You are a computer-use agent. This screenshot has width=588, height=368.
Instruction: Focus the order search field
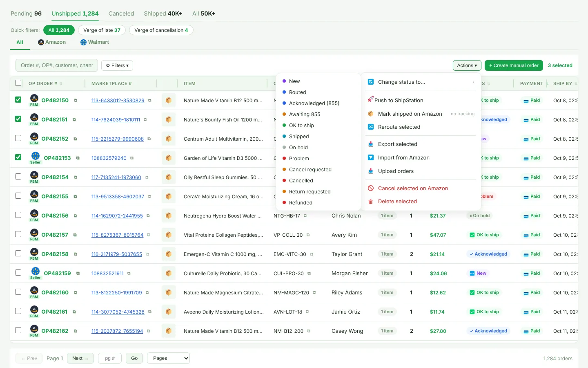(57, 65)
